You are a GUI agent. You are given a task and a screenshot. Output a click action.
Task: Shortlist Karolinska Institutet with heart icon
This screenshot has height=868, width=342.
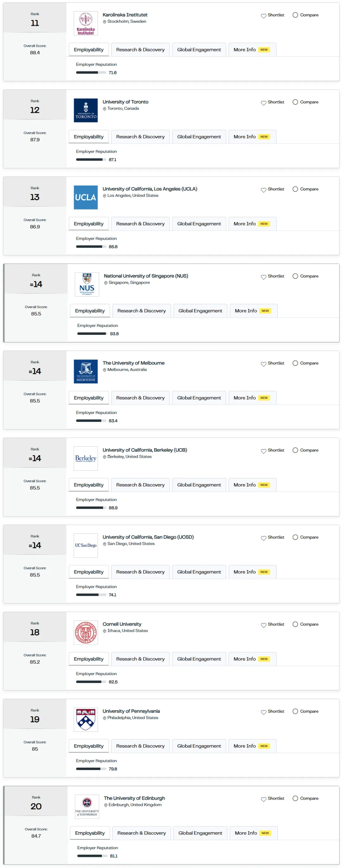point(263,16)
